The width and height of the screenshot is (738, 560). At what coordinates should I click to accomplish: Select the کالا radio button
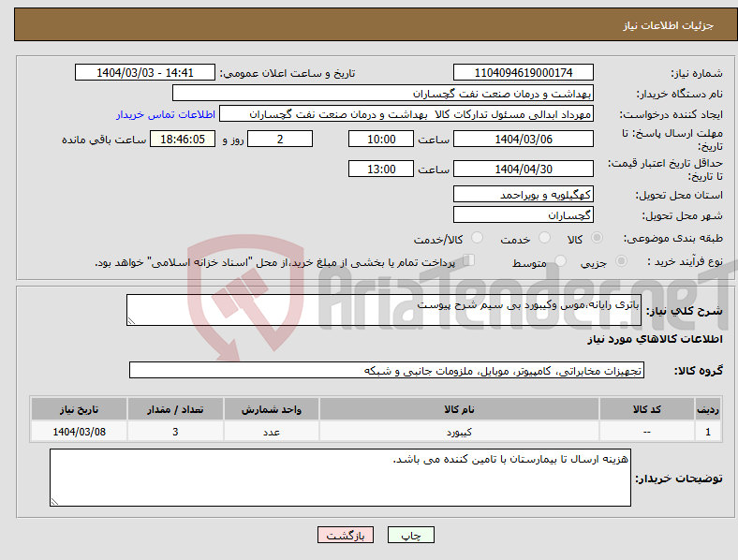click(597, 238)
